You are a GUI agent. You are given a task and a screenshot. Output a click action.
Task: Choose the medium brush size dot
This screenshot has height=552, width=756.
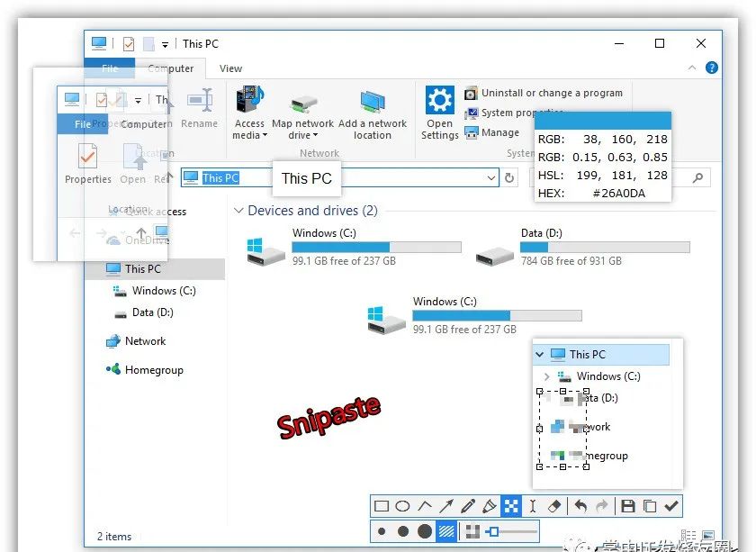403,531
